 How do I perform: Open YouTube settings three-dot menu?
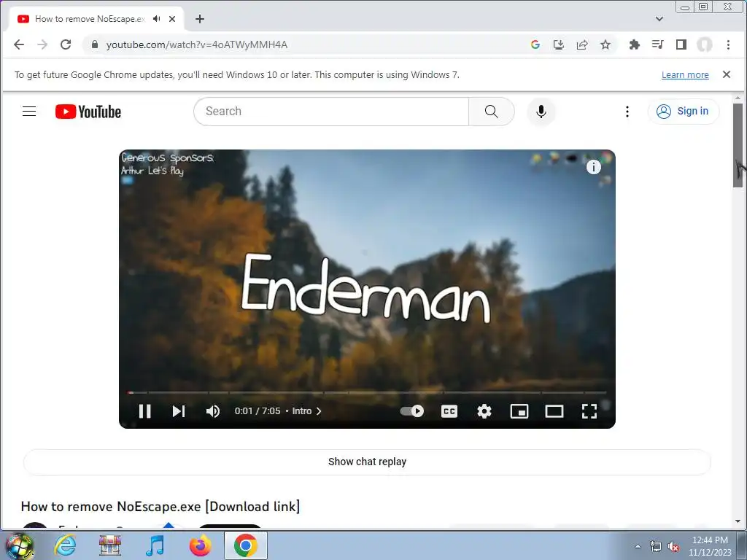(627, 112)
